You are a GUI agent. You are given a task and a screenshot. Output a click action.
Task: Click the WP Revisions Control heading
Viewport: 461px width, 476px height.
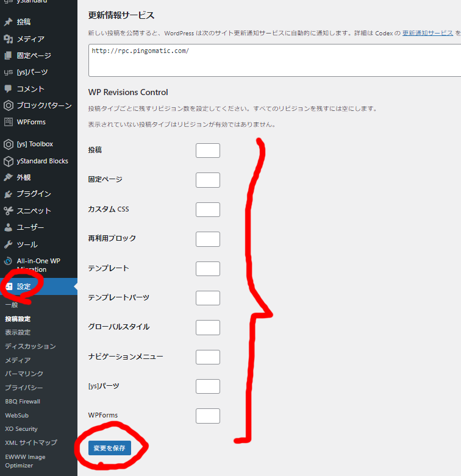tap(128, 92)
